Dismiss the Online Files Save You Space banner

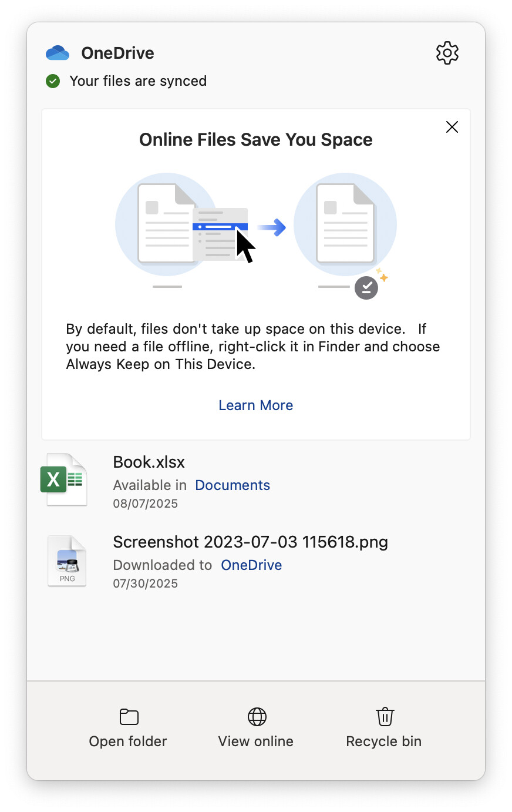coord(452,127)
